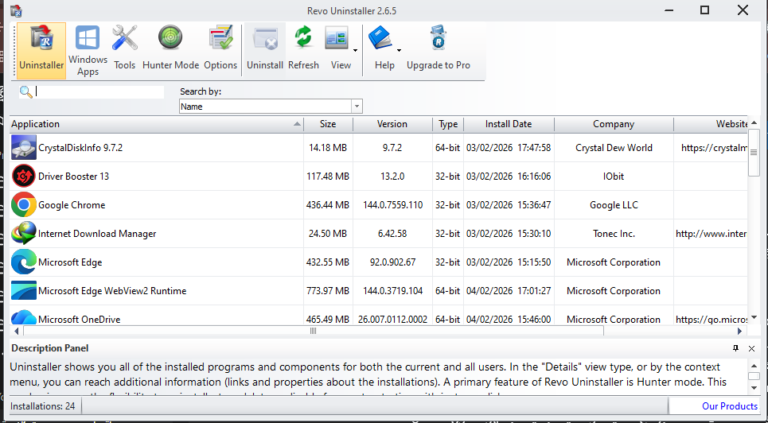
Task: Sort by the Website column header
Action: click(x=711, y=124)
